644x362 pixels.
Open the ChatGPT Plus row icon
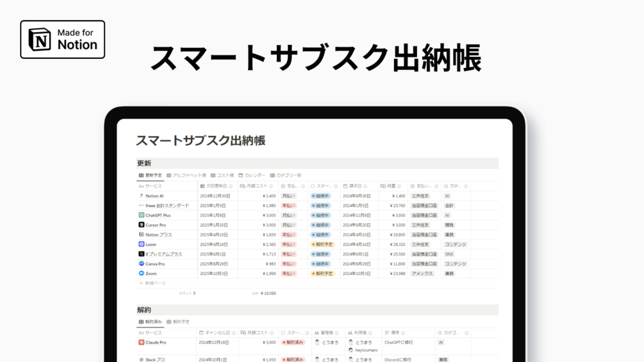(x=141, y=215)
